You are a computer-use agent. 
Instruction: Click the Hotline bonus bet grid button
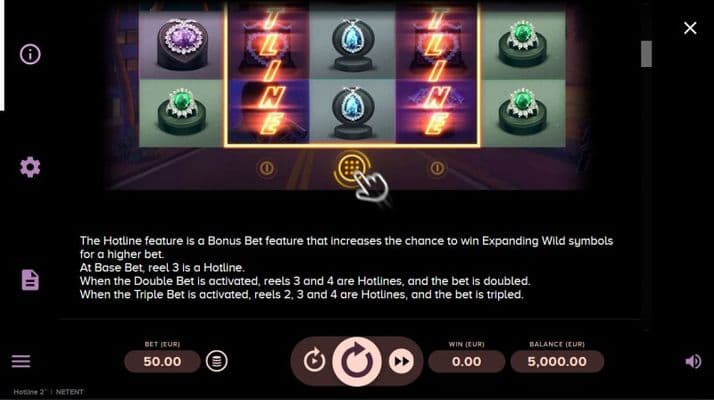[x=352, y=169]
